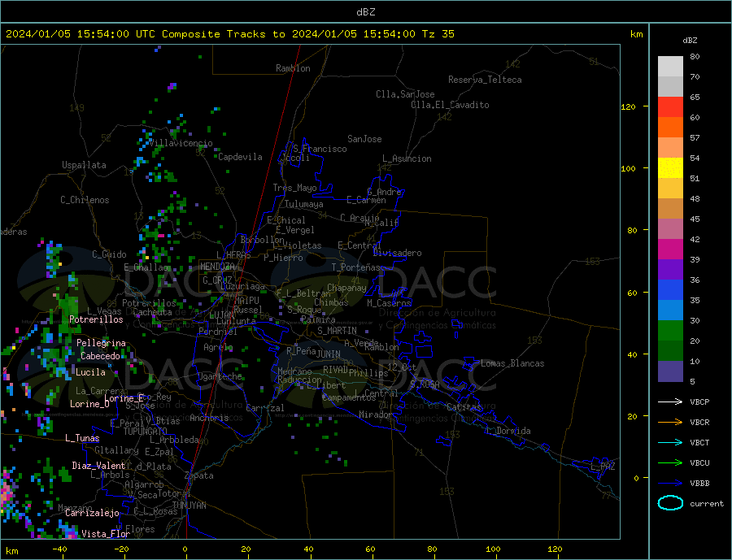
Task: Click the 65 dBZ red color swatch
Action: [x=670, y=106]
